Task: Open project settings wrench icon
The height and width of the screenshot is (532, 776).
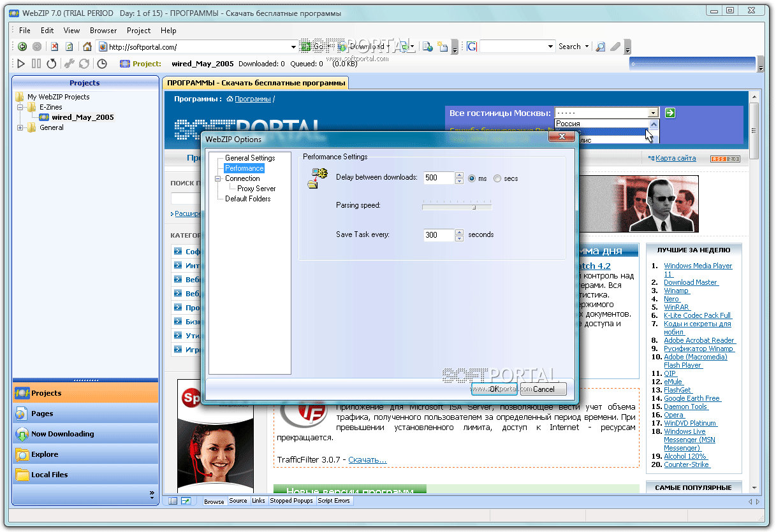Action: pyautogui.click(x=70, y=64)
